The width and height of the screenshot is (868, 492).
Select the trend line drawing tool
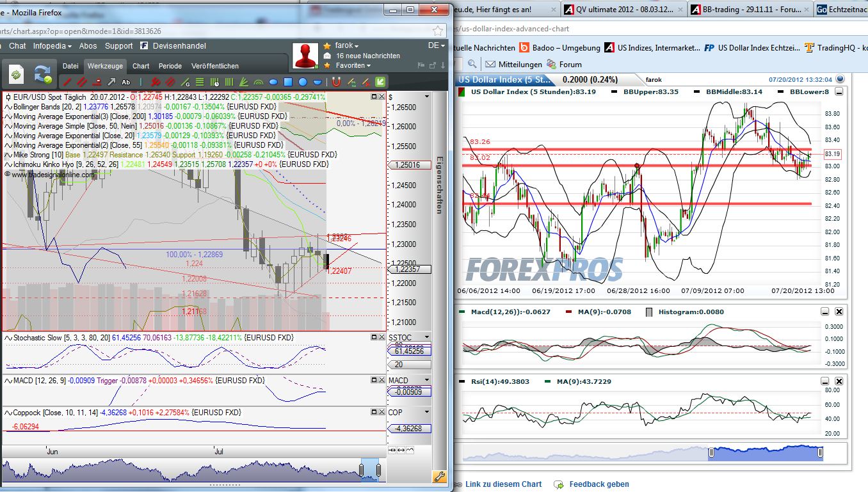[67, 82]
